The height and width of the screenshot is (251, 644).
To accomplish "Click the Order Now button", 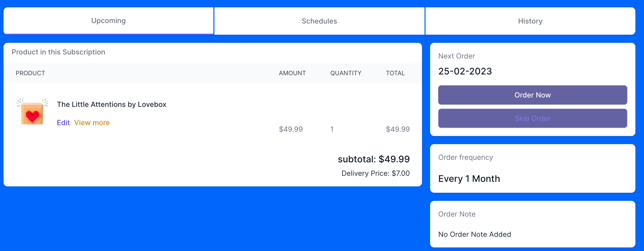I will click(x=533, y=95).
